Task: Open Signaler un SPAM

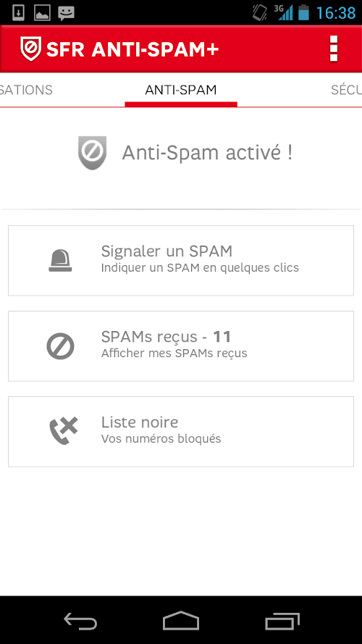Action: point(181,260)
